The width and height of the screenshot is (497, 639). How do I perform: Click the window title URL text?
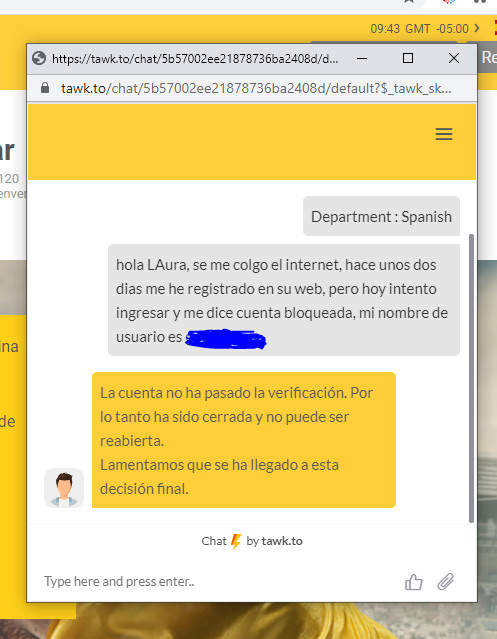coord(195,59)
